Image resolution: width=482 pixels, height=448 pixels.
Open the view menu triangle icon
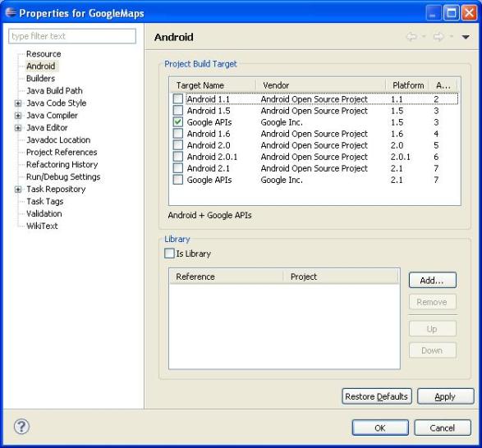click(x=466, y=37)
